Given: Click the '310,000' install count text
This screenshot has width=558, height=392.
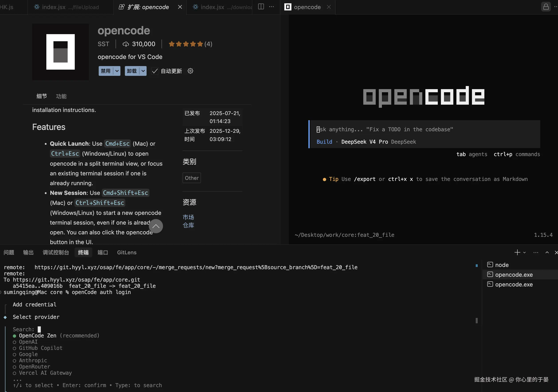Looking at the screenshot, I should click(144, 44).
